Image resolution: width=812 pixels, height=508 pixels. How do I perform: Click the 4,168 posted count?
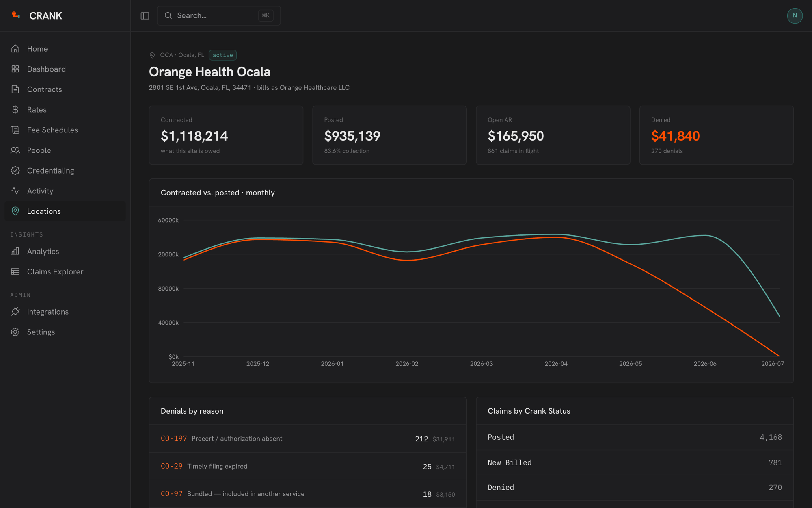point(771,437)
